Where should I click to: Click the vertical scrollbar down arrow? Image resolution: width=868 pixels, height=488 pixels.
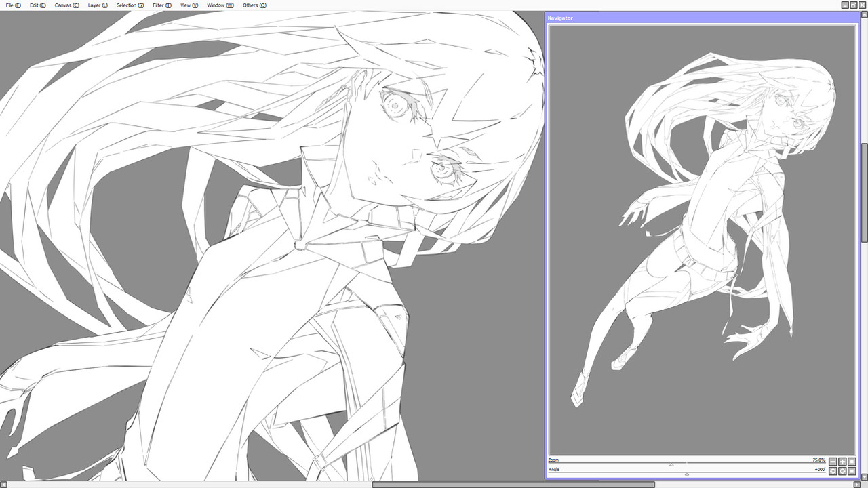(865, 477)
